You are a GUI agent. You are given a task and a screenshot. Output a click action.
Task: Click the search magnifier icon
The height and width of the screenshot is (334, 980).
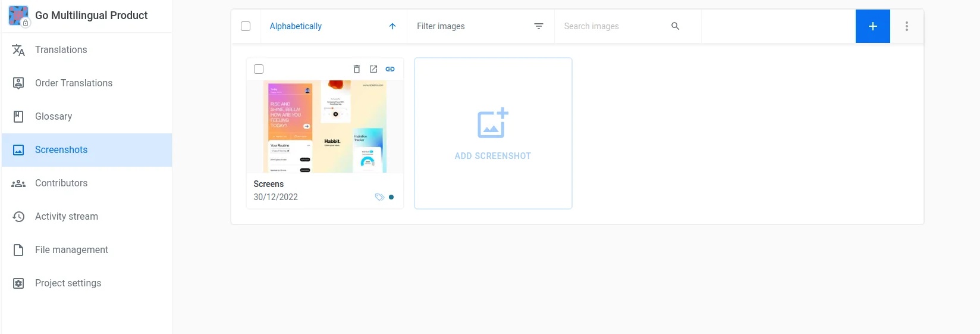tap(675, 26)
